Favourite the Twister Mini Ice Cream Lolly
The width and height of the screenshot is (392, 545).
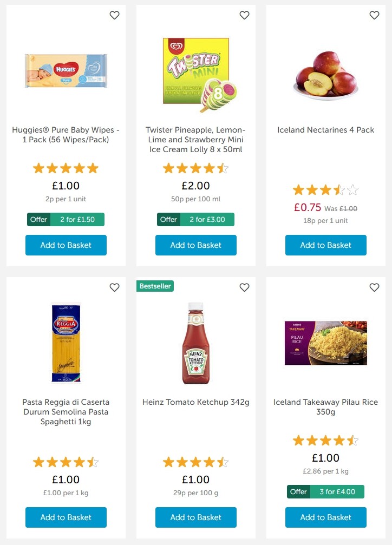tap(244, 15)
